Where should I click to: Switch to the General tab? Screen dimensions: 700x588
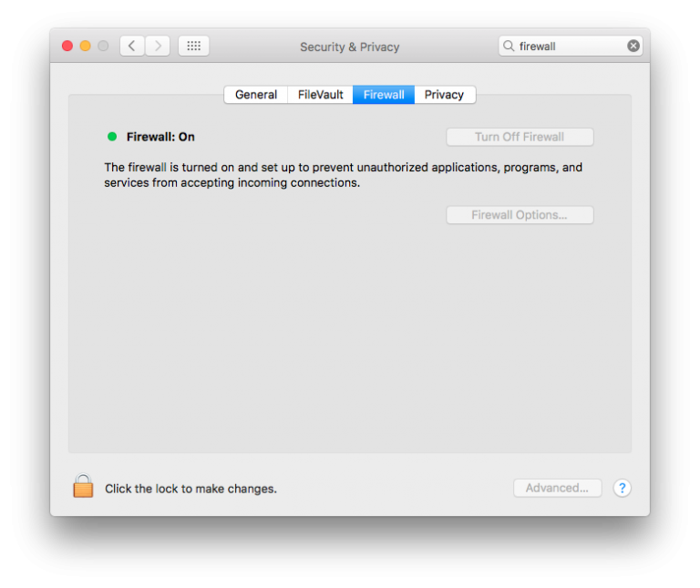click(255, 95)
